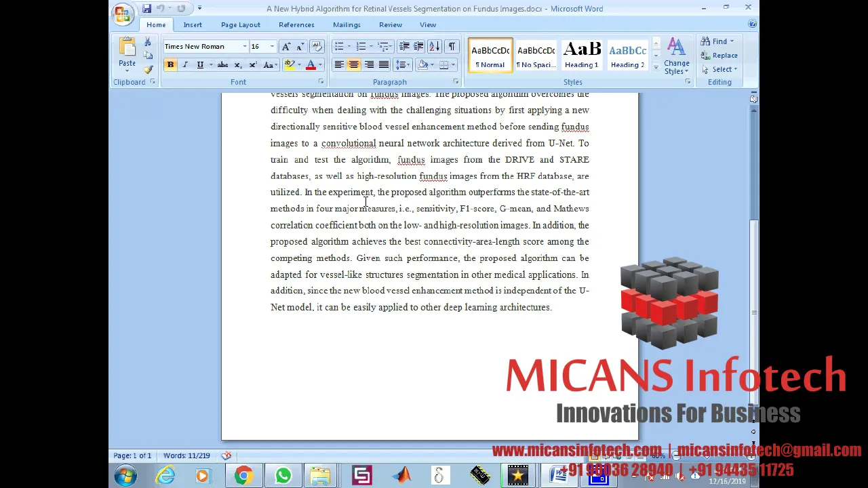The width and height of the screenshot is (868, 488).
Task: Switch to the Review tab
Action: [x=391, y=24]
